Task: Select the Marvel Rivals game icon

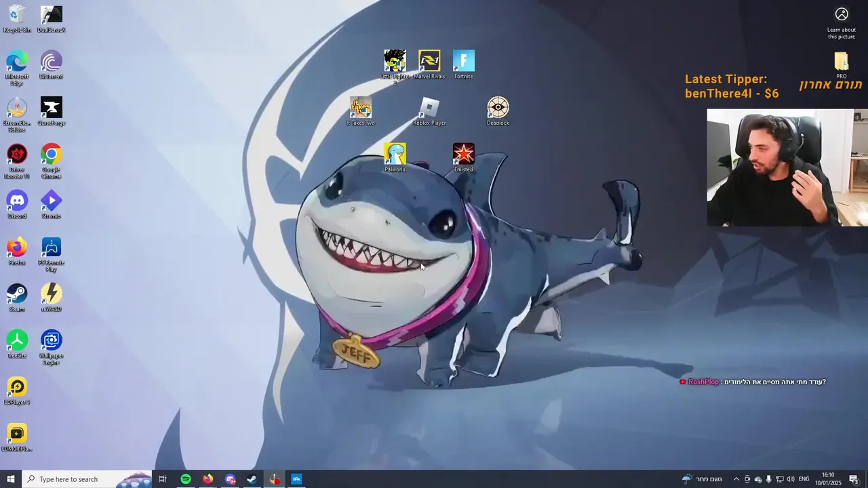Action: [429, 65]
